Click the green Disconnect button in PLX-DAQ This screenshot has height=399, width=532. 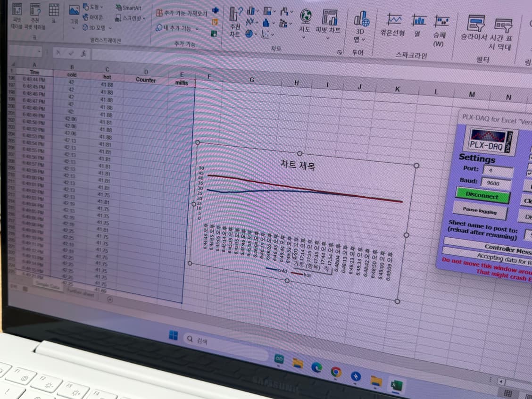tap(482, 195)
